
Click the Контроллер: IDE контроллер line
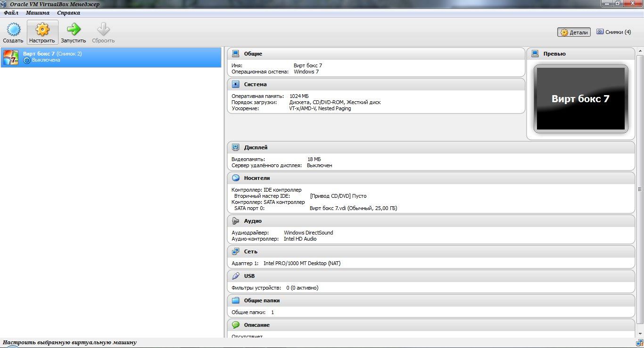pyautogui.click(x=266, y=190)
